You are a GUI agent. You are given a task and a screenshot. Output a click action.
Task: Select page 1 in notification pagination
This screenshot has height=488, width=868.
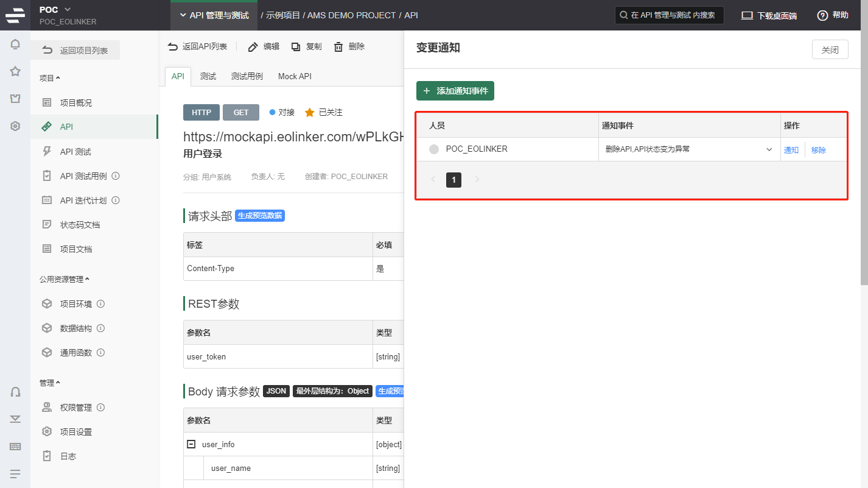pos(453,180)
